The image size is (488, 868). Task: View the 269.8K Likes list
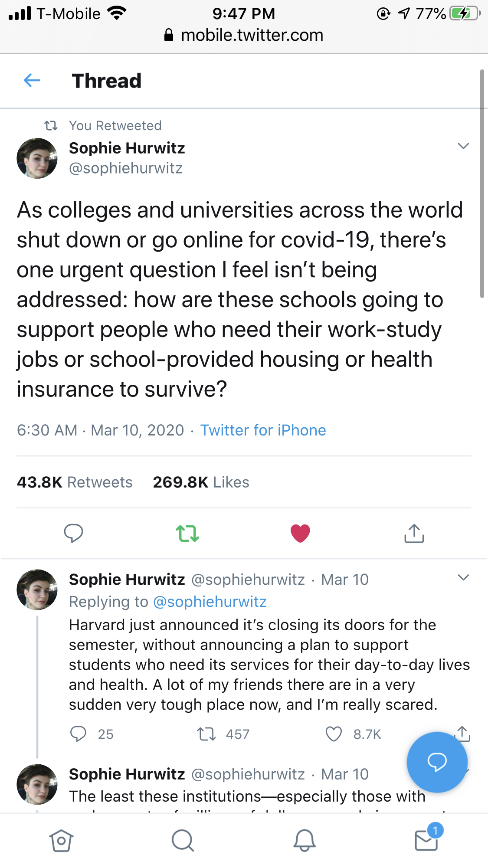[x=201, y=482]
